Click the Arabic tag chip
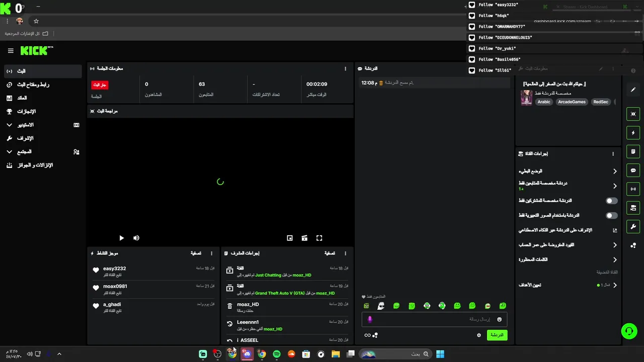644x362 pixels. [544, 102]
